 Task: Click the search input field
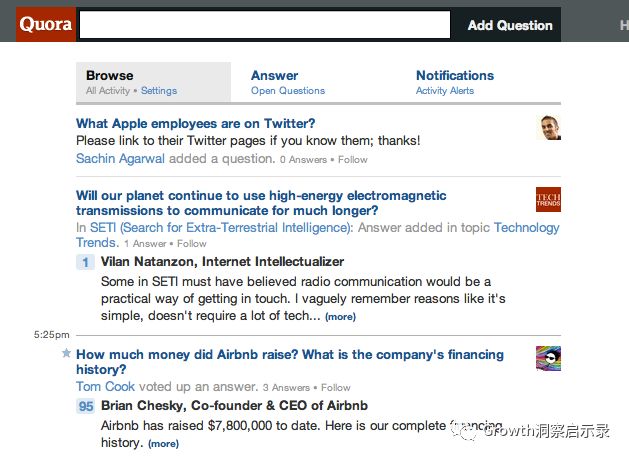pos(265,25)
